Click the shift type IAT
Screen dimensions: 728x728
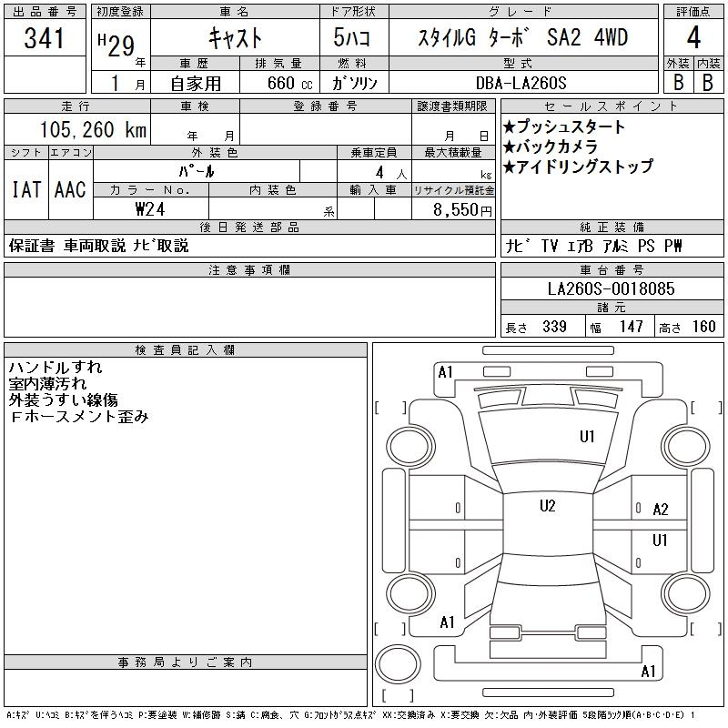[x=26, y=189]
